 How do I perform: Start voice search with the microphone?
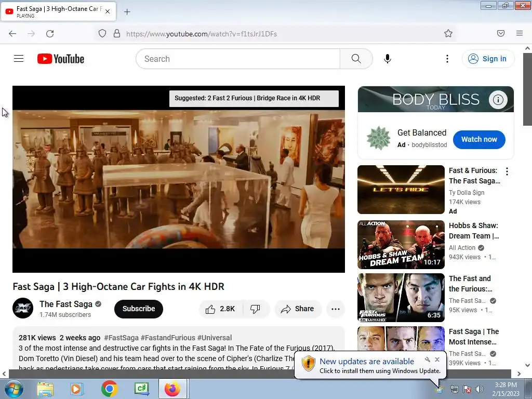point(388,59)
